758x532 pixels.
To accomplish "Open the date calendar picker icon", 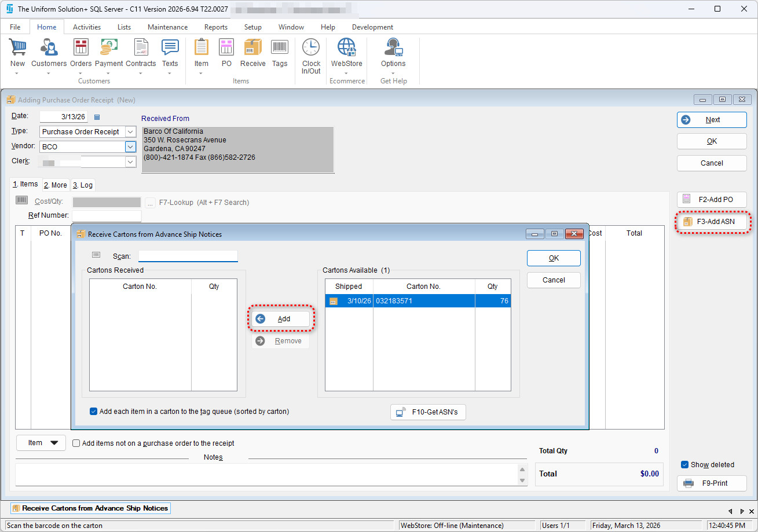I will tap(97, 117).
